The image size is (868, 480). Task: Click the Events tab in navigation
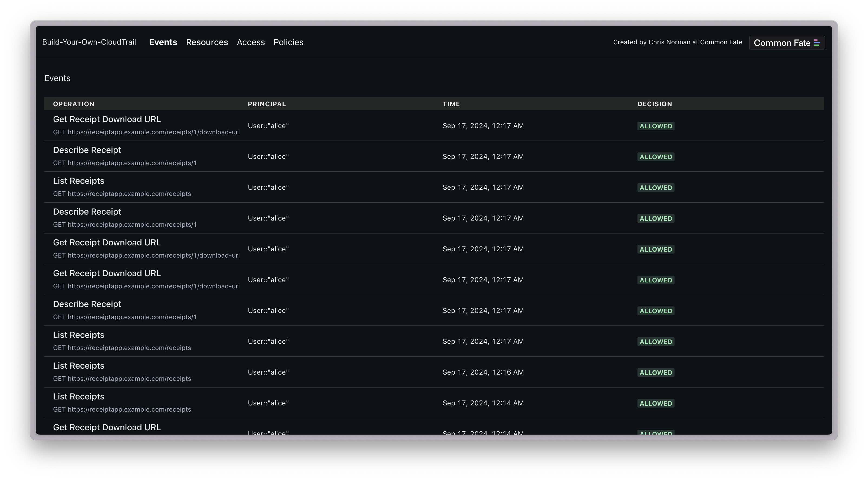163,42
